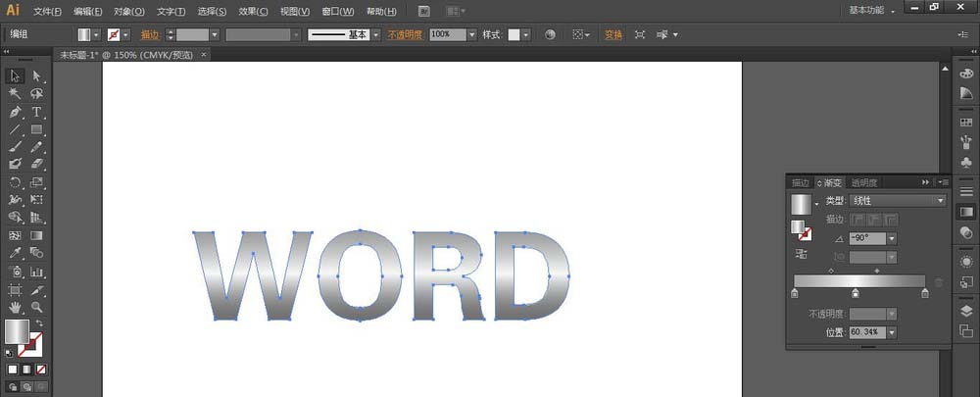The width and height of the screenshot is (980, 397).
Task: Select the Rectangle tool
Action: (x=37, y=129)
